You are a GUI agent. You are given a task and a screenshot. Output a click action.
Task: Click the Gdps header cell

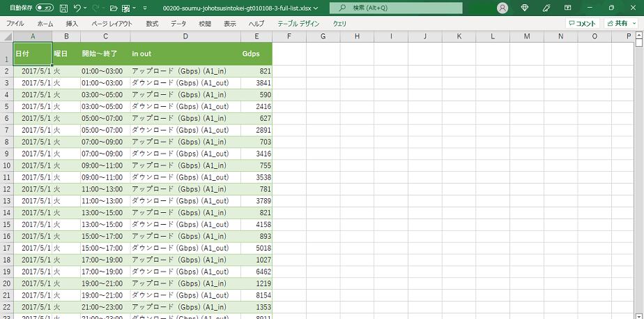tap(256, 54)
